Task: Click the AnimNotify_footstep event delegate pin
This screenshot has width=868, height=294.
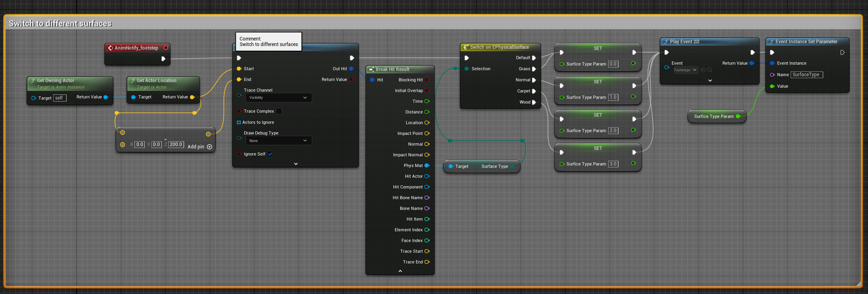Action: (x=166, y=48)
